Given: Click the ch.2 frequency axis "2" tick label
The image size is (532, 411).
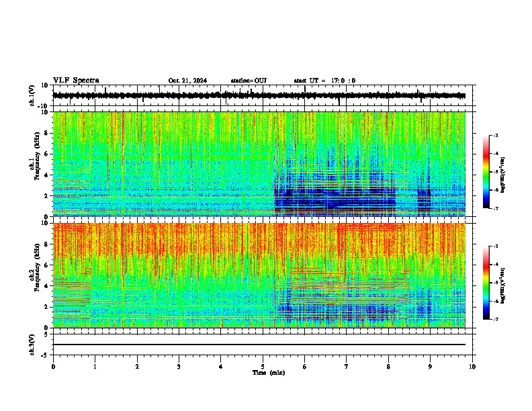Looking at the screenshot, I should pyautogui.click(x=46, y=307).
